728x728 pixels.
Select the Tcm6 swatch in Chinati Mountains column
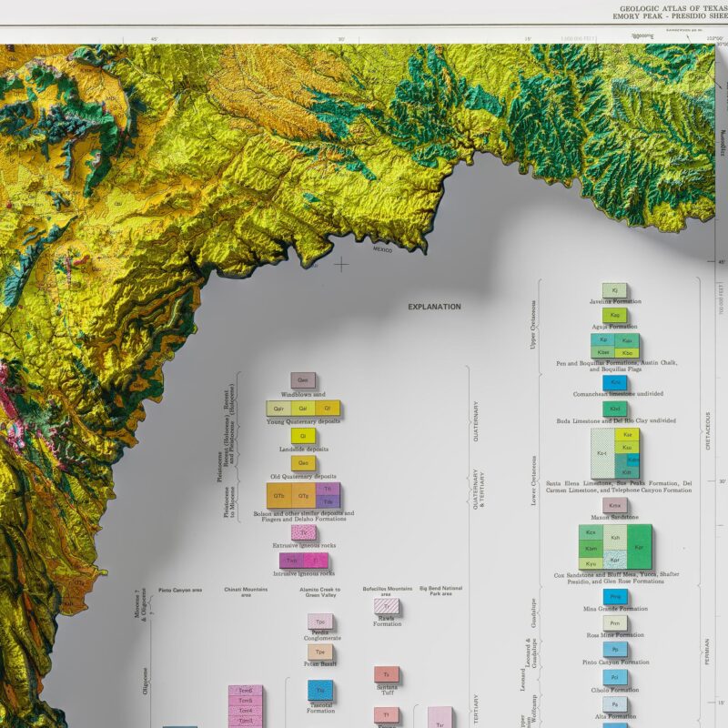[x=245, y=691]
